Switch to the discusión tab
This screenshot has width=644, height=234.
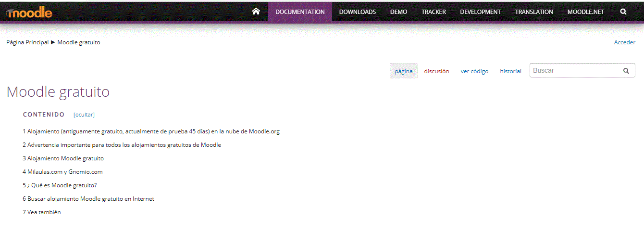click(x=436, y=71)
